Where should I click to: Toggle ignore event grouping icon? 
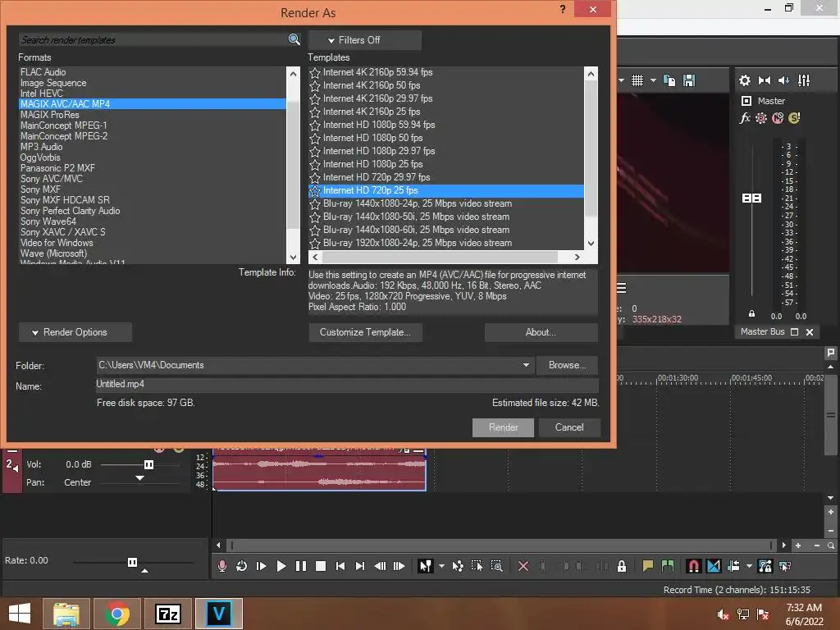(785, 566)
